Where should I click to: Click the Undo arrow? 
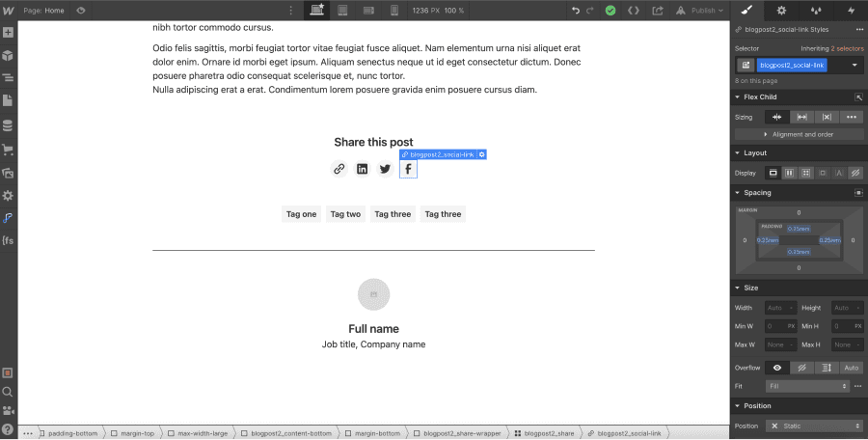click(576, 10)
